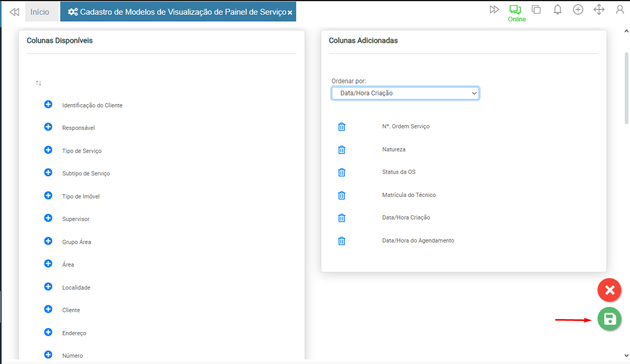The image size is (630, 364).
Task: Remove Data/Hora do Agendamento column
Action: tap(342, 241)
